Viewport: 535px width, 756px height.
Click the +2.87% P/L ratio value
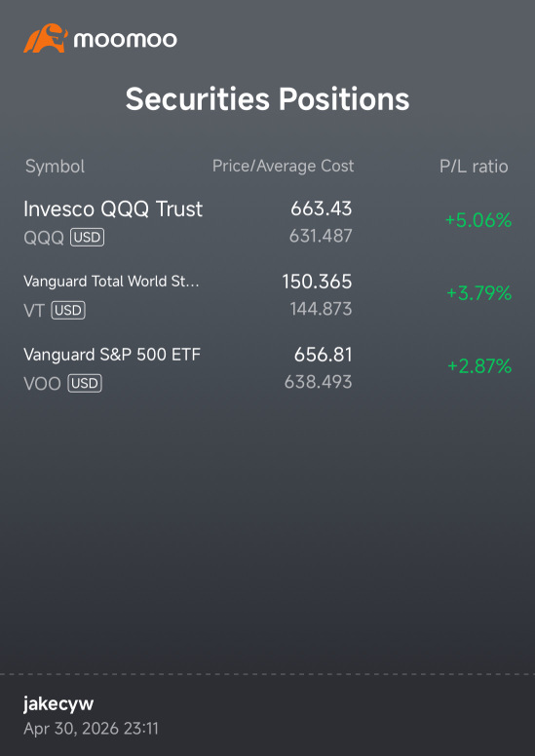point(479,367)
